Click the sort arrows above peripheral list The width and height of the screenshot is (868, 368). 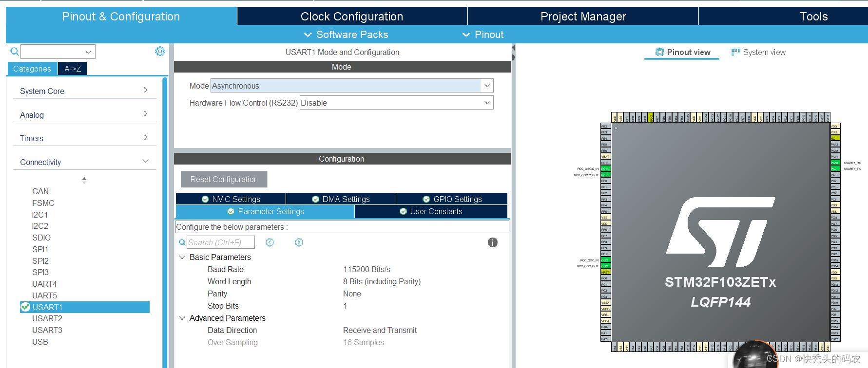tap(84, 180)
